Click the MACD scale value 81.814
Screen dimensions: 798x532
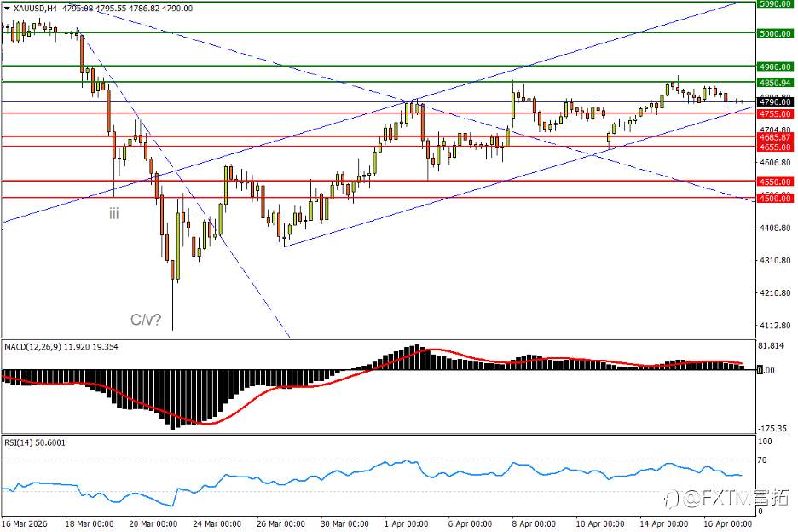771,345
